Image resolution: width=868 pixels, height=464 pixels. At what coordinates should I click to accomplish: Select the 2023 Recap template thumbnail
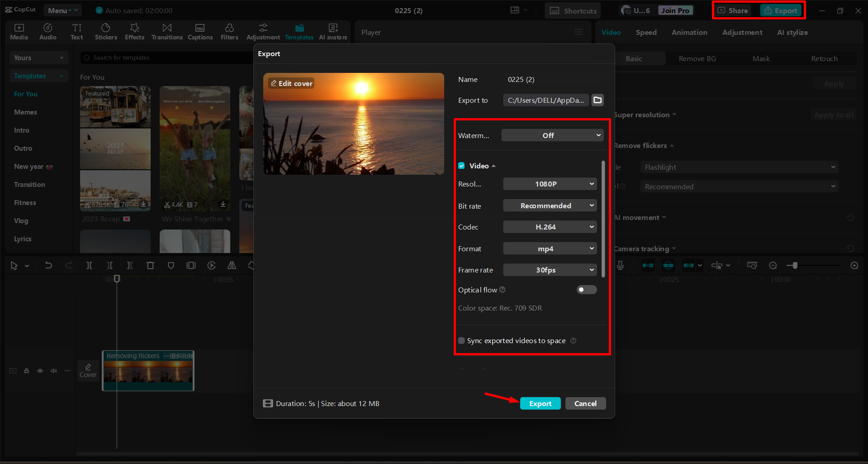(115, 149)
